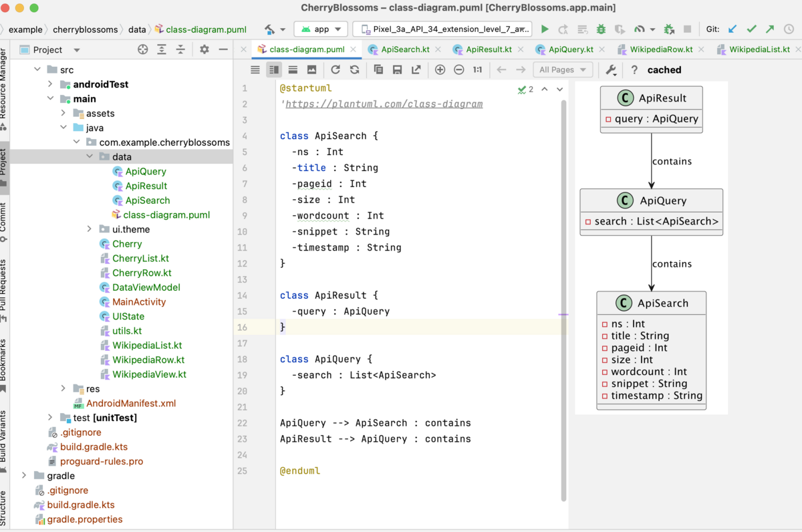Close the class-diagram.puml tab

[x=354, y=49]
